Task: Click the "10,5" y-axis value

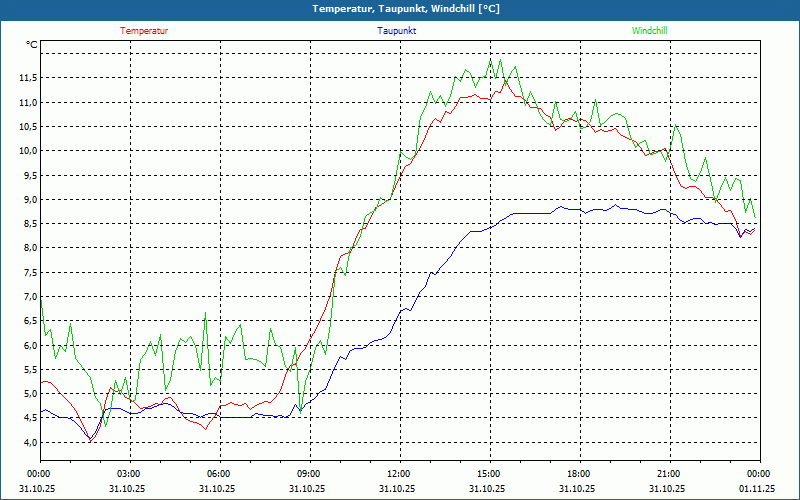Action: pyautogui.click(x=28, y=127)
